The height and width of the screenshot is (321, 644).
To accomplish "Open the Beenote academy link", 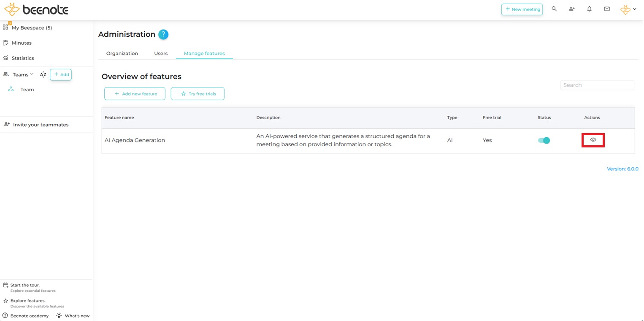I will point(29,316).
